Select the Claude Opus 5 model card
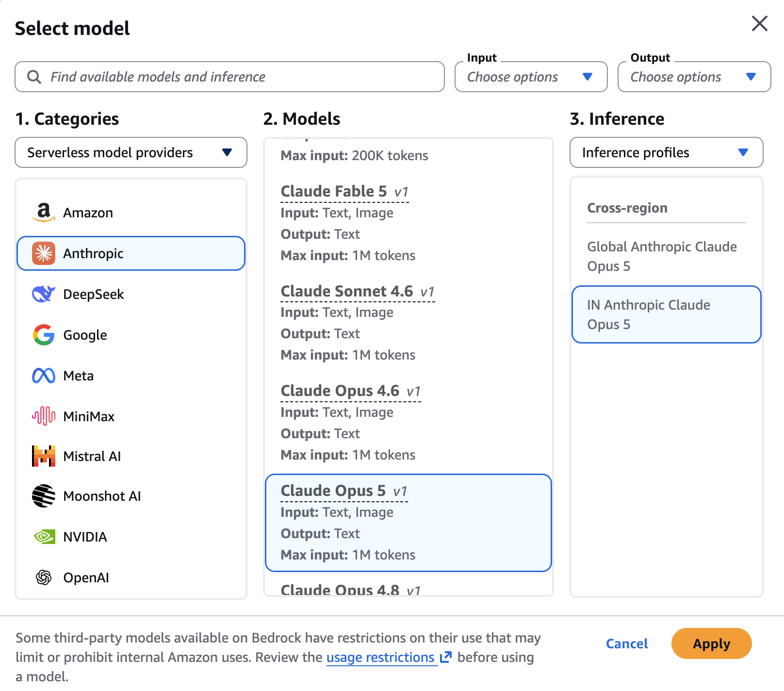Screen dimensions: 784x691 (x=408, y=523)
